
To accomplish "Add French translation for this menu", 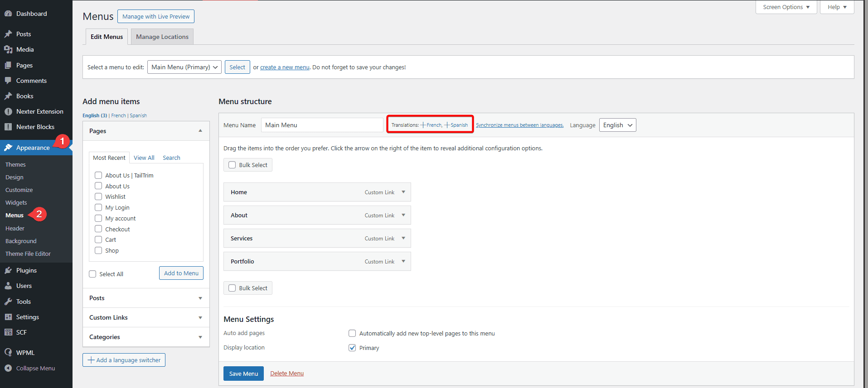I will (432, 125).
